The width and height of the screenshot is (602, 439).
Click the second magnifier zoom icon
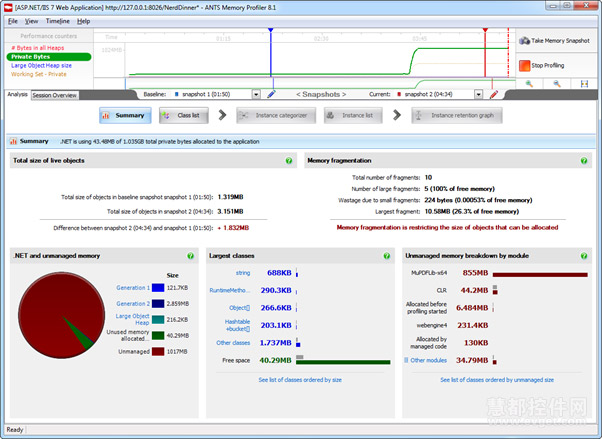point(557,83)
